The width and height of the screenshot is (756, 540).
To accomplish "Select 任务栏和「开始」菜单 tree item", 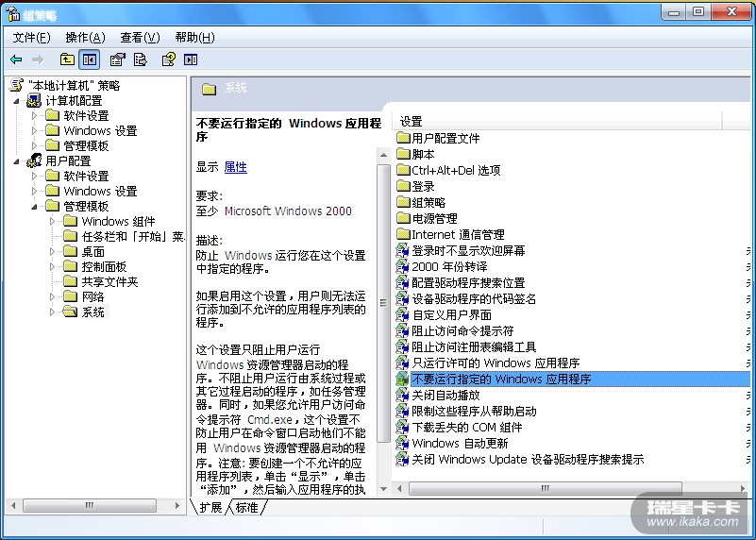I will [x=133, y=236].
